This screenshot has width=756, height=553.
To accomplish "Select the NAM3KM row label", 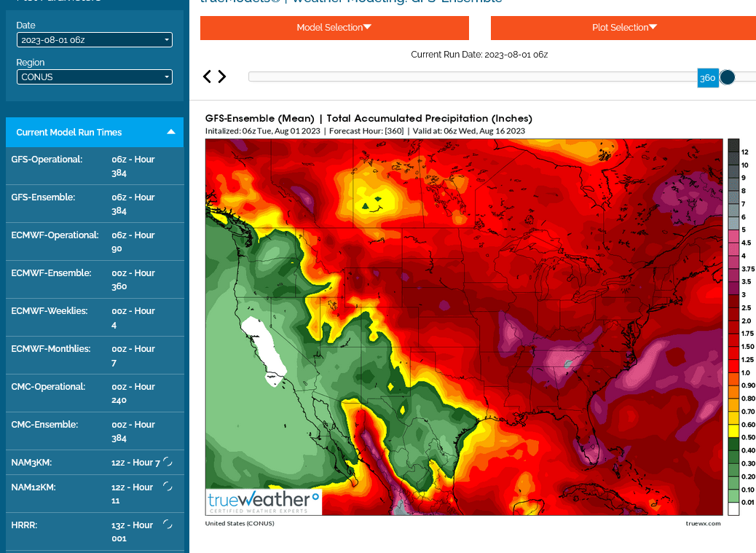I will pyautogui.click(x=31, y=463).
